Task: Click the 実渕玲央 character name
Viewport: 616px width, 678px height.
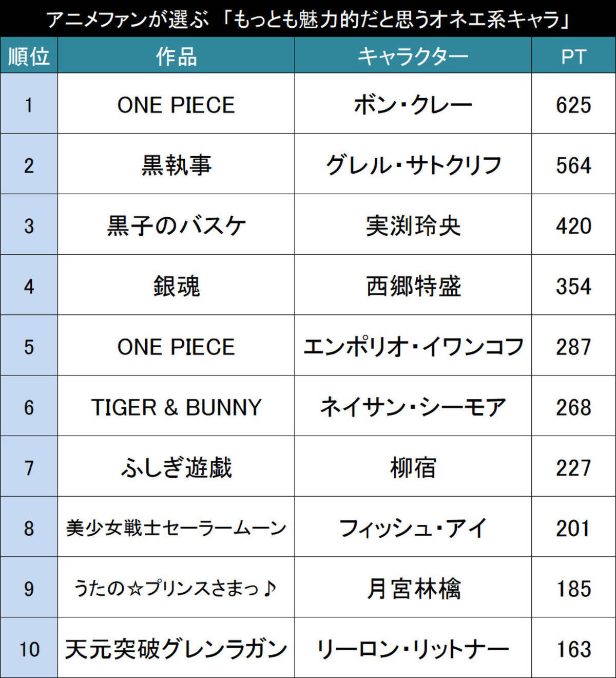Action: point(413,226)
